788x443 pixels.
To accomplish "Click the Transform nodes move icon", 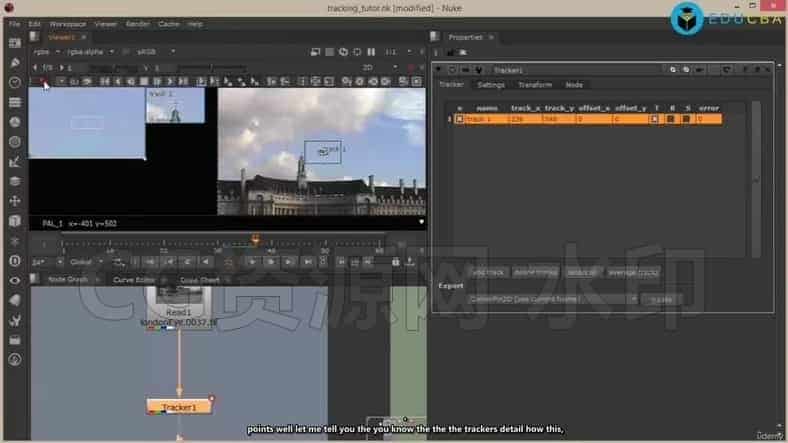I will (15, 201).
